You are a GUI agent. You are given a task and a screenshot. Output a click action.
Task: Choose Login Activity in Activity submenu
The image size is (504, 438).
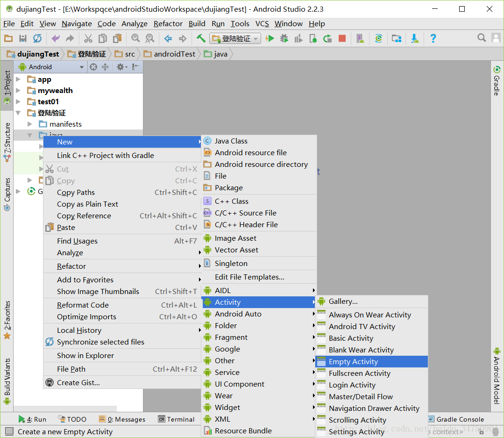[x=352, y=385]
